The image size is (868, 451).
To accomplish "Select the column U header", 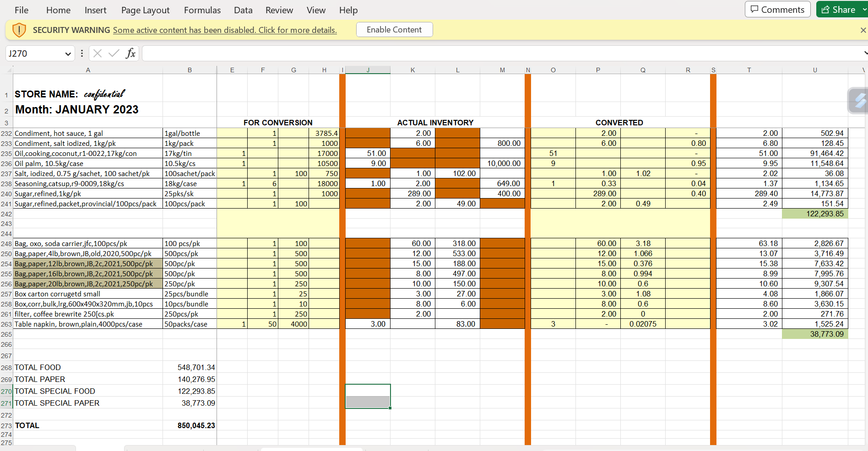I will click(x=815, y=70).
